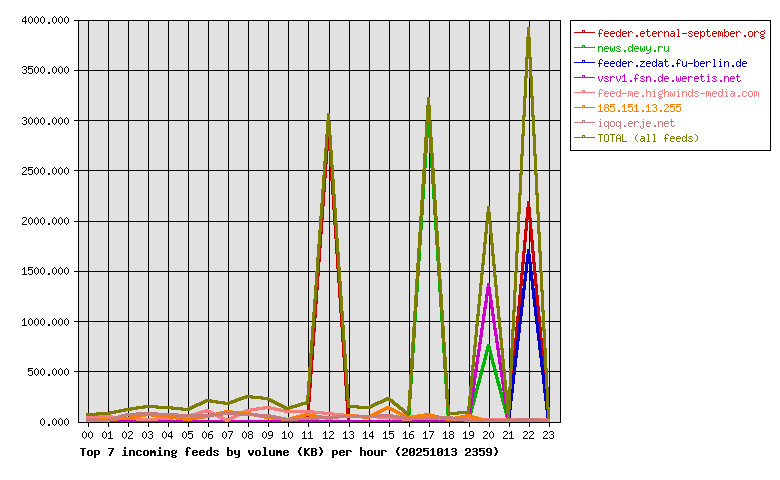
Task: Select vsrv1.fsn.de.weretis.net legend text
Action: (x=669, y=78)
